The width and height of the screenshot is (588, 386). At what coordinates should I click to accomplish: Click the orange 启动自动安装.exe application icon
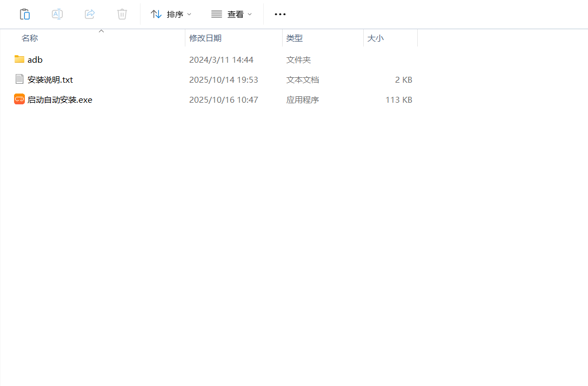coord(19,99)
